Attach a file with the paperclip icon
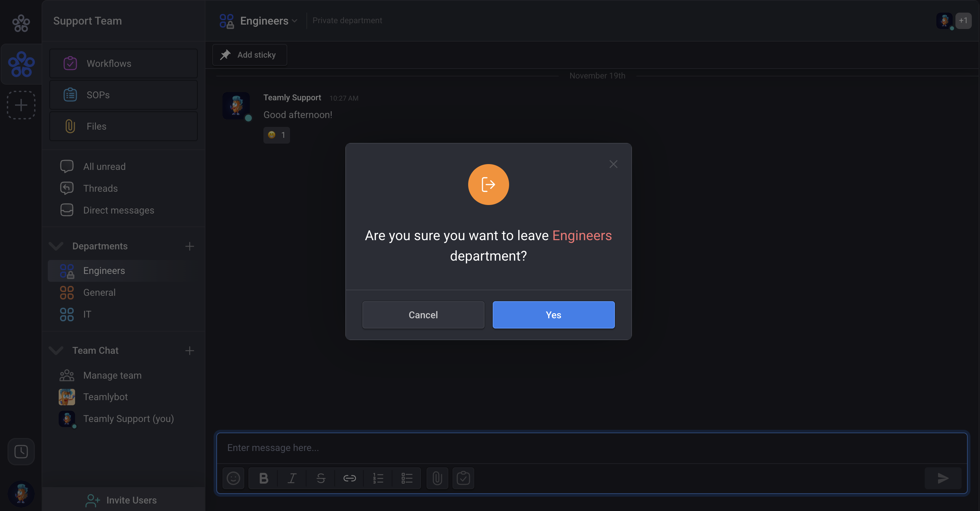 (437, 478)
